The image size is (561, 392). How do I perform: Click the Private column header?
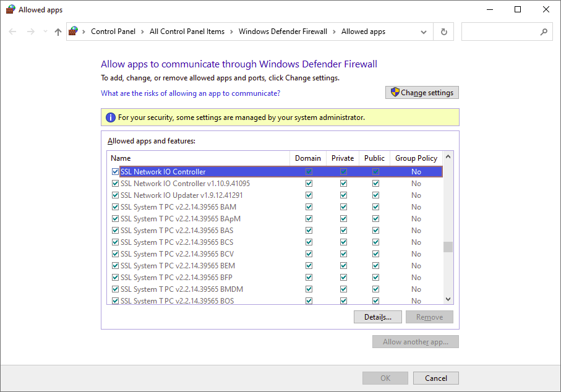(343, 158)
